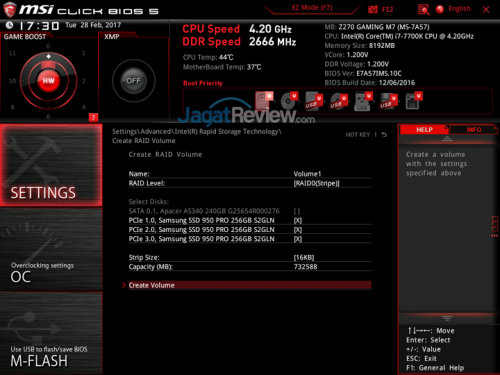500x375 pixels.
Task: Open the OC overclocking settings section
Action: tap(51, 249)
